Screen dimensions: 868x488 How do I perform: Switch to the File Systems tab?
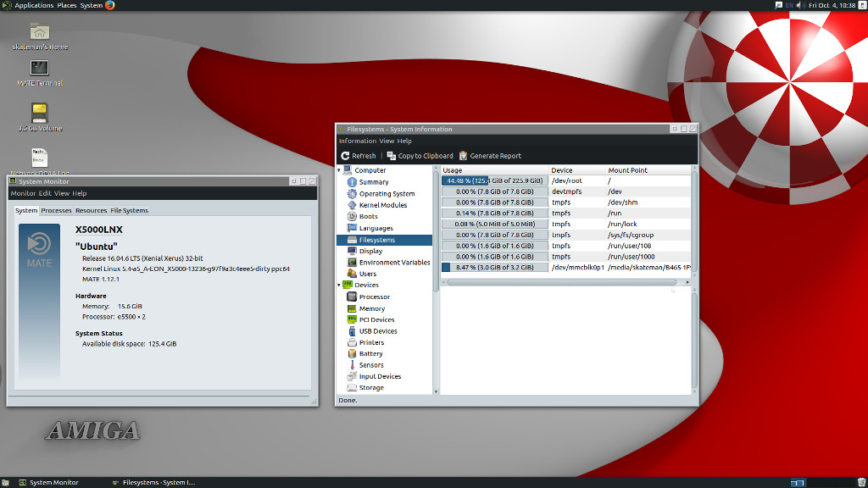point(129,210)
